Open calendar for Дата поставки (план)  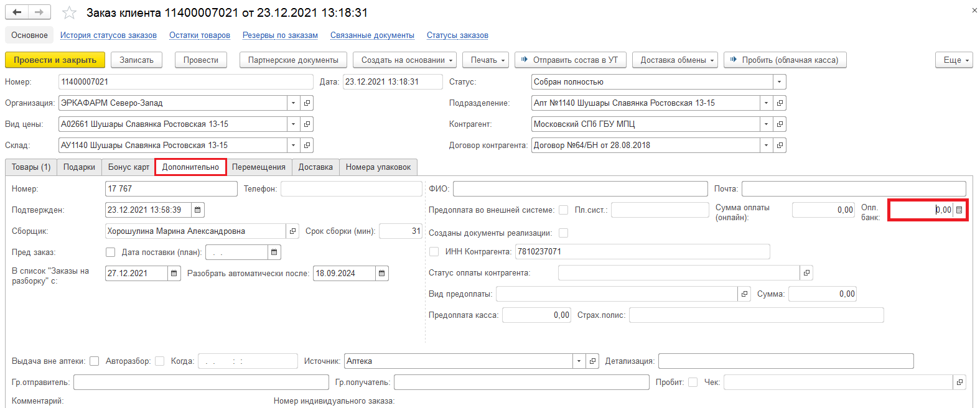tap(274, 253)
